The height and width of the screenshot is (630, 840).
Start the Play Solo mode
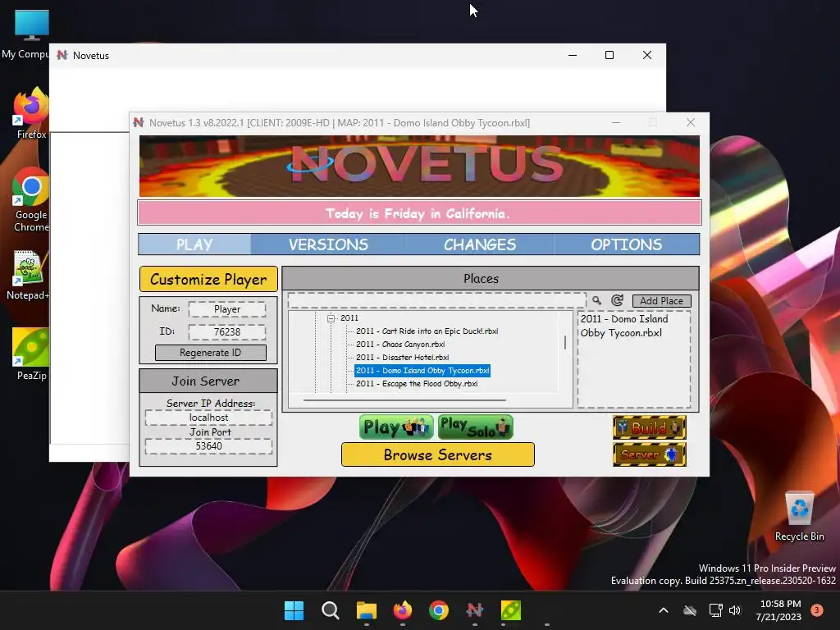(476, 427)
